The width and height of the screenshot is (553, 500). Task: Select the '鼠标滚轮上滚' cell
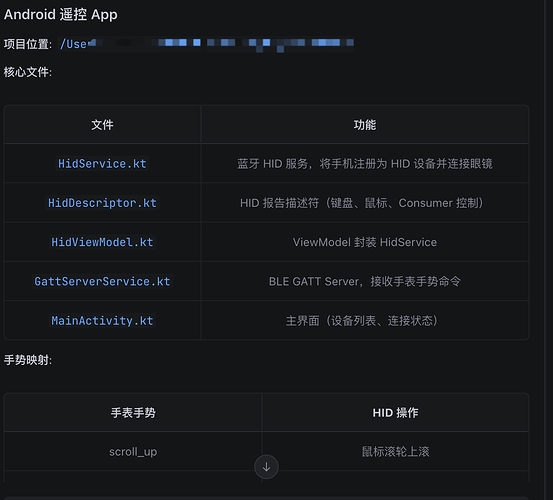[395, 452]
